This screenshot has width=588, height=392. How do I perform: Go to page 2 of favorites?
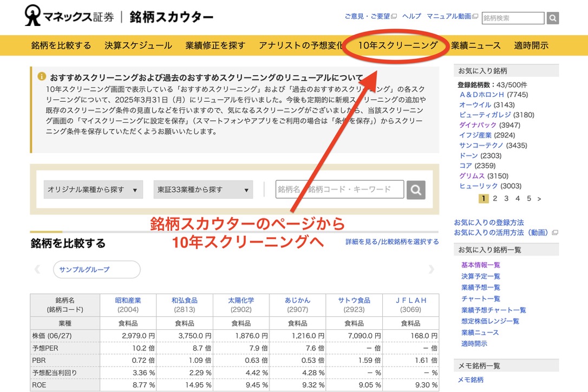click(495, 199)
